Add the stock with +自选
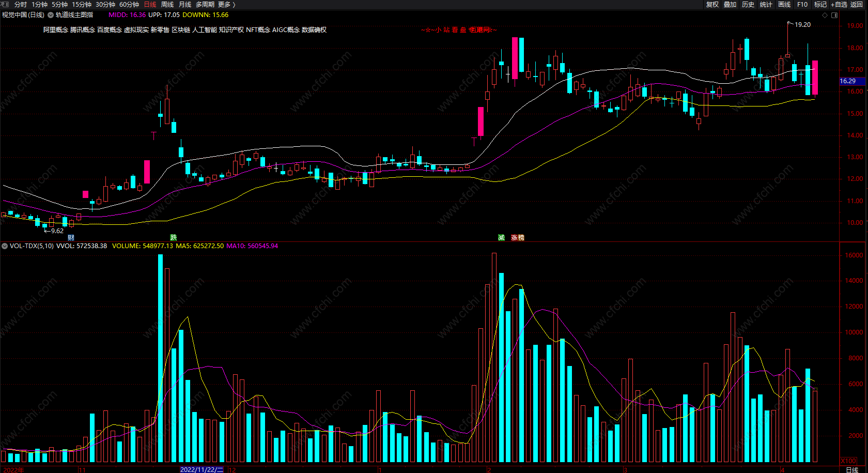The image size is (868, 473). pyautogui.click(x=839, y=4)
